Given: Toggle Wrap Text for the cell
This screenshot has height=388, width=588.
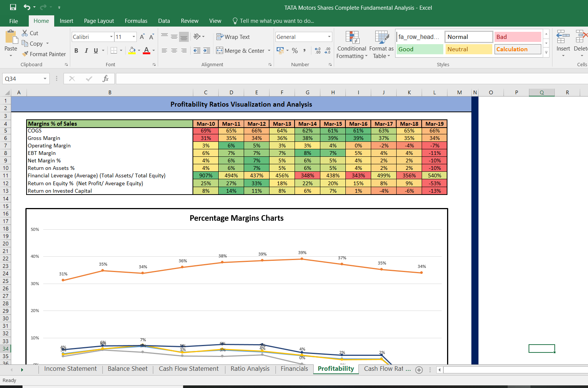Looking at the screenshot, I should (233, 37).
